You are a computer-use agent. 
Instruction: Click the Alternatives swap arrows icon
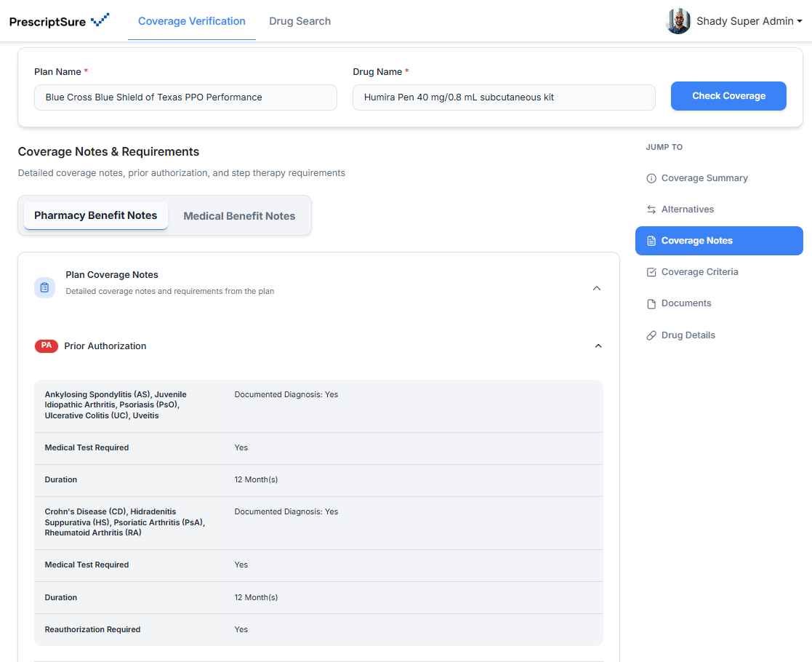pos(651,210)
